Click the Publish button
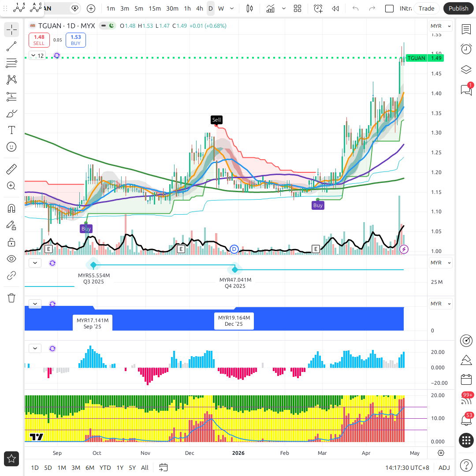 [x=458, y=8]
